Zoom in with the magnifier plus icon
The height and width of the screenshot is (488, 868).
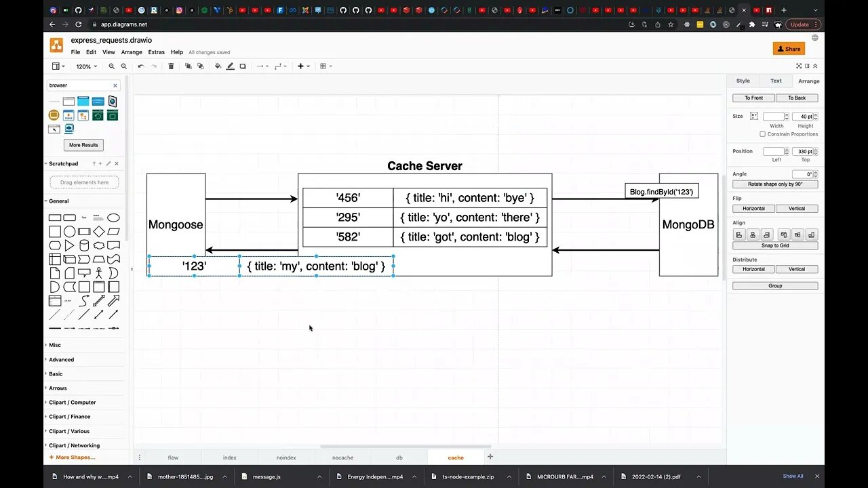(112, 66)
